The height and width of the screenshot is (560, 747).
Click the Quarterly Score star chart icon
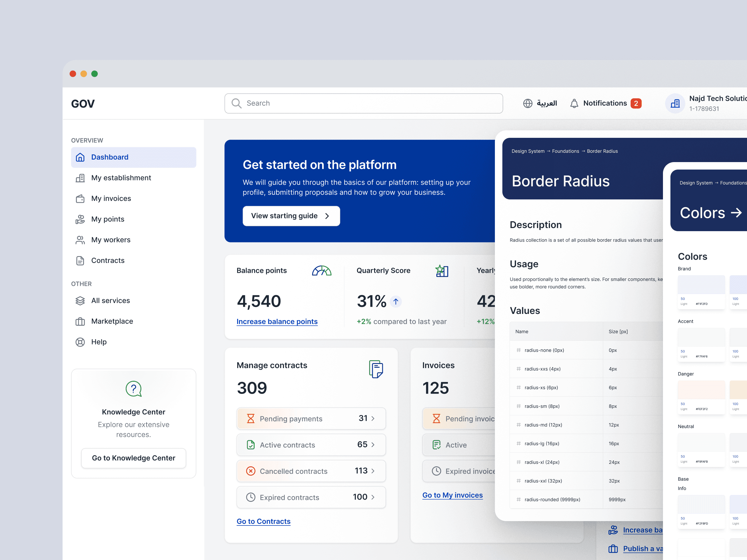[x=441, y=271]
